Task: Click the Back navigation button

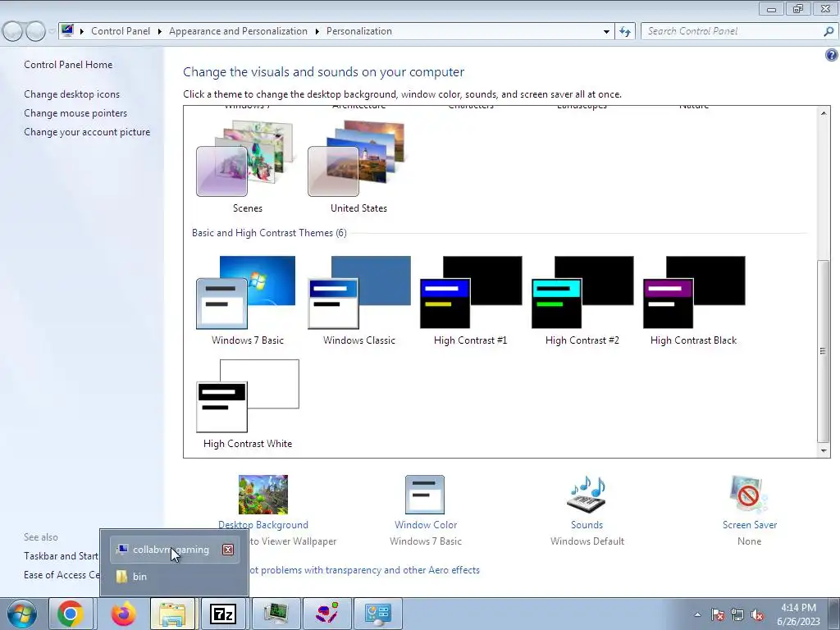Action: tap(12, 32)
